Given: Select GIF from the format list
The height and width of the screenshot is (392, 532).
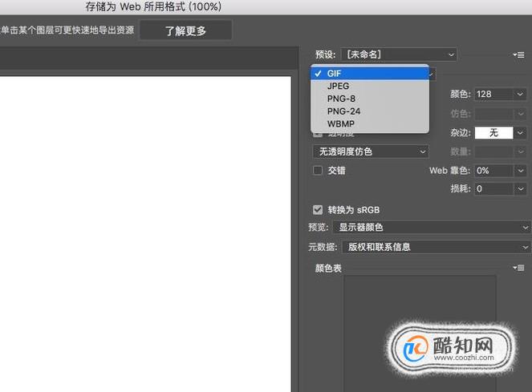Looking at the screenshot, I should click(x=370, y=74).
